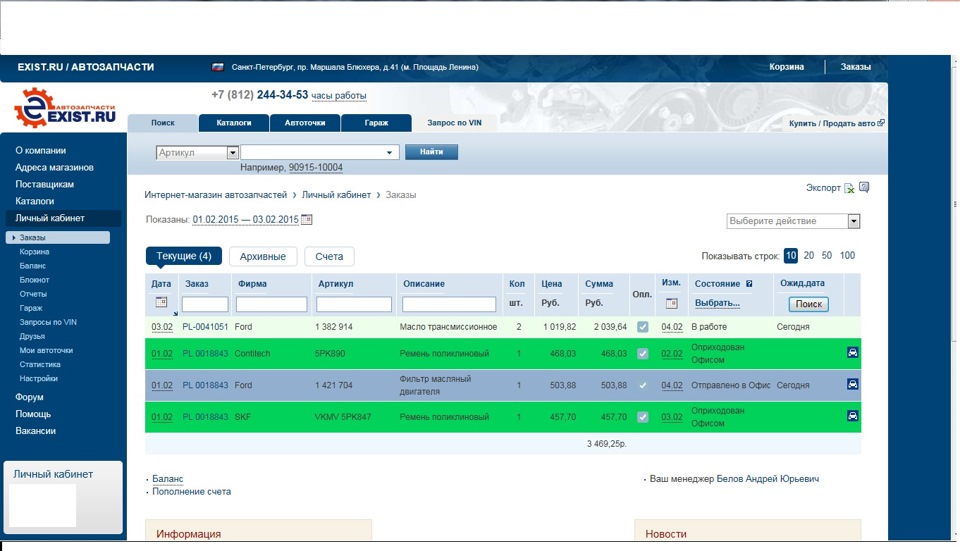Click Личный кабинет breadcrumb

(x=336, y=195)
